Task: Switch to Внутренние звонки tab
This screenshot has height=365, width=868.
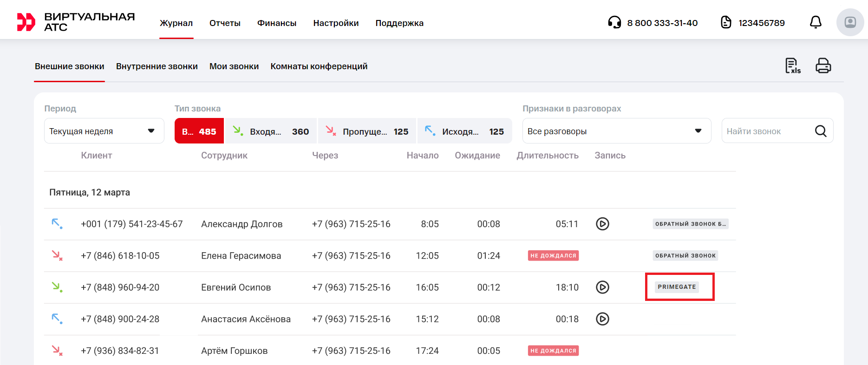Action: click(x=157, y=66)
